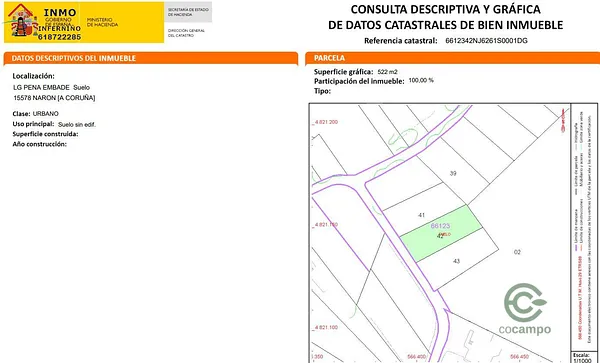Click "DE DATOS CATASTRALES DE BIEN INMUEBLE" title line
This screenshot has width=600, height=363.
click(x=445, y=25)
